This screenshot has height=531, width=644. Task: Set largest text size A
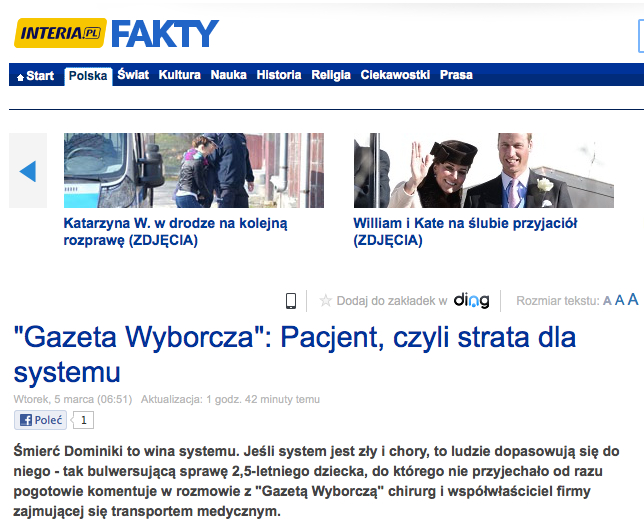coord(633,299)
